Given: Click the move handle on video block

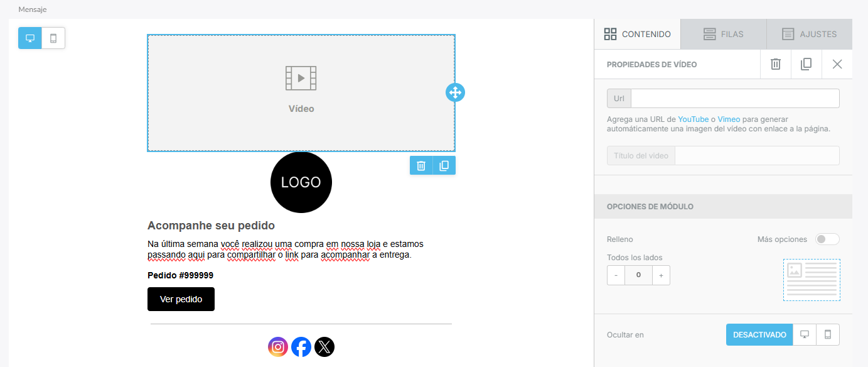Looking at the screenshot, I should click(455, 92).
